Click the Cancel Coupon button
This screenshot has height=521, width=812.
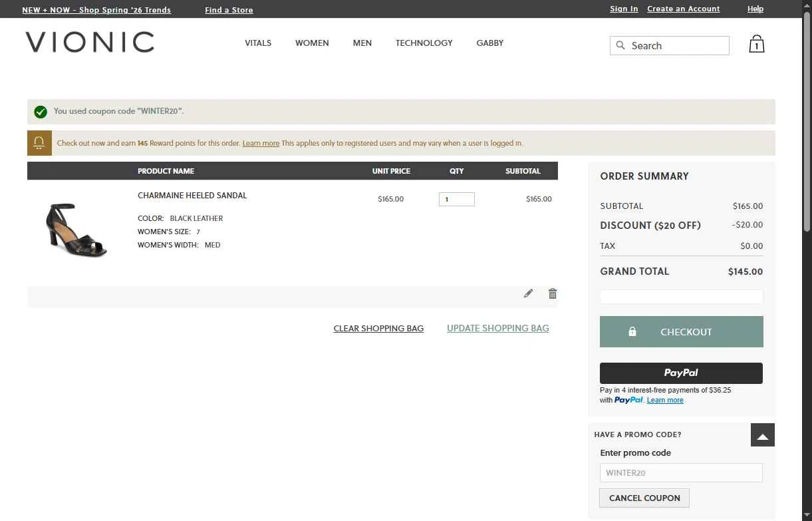pos(644,498)
